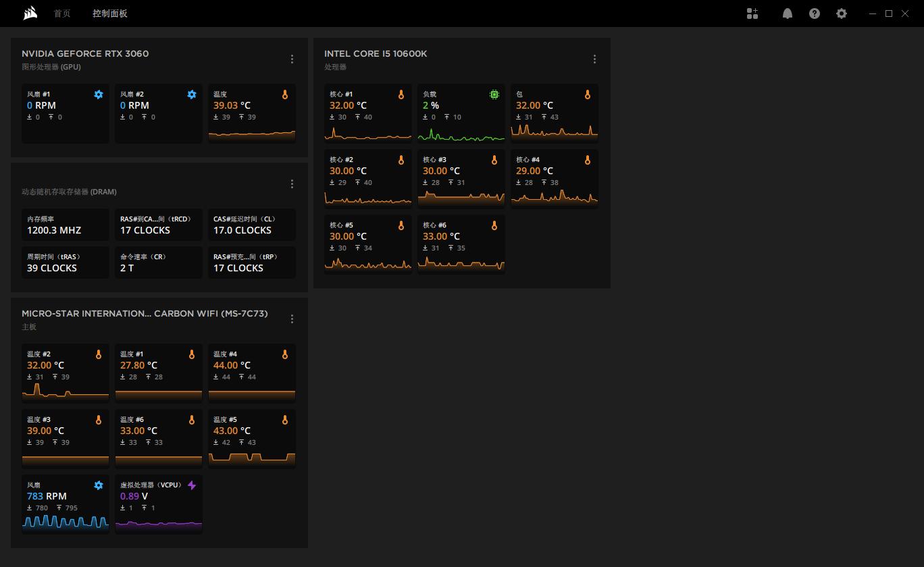Image resolution: width=924 pixels, height=567 pixels.
Task: Select the 控制面板 tab
Action: pos(110,13)
